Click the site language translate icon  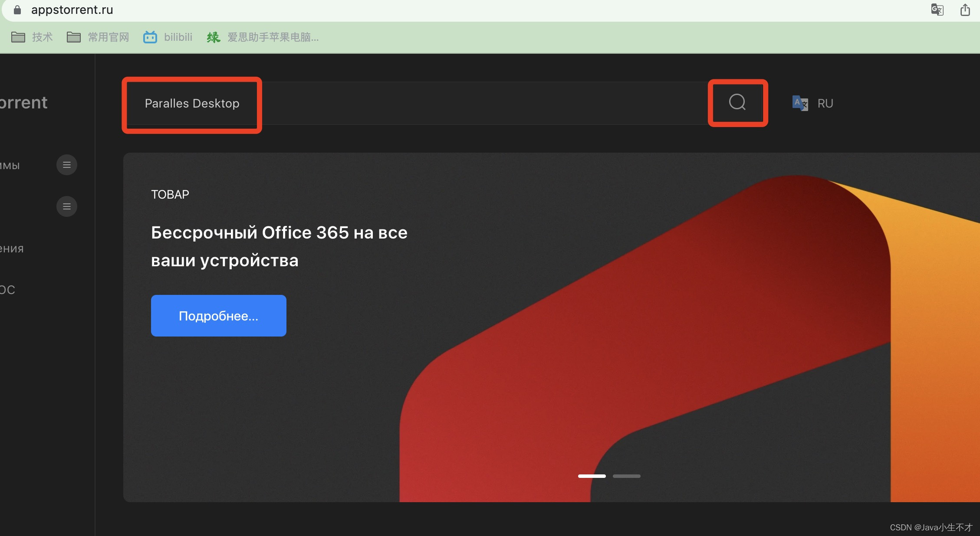point(799,103)
